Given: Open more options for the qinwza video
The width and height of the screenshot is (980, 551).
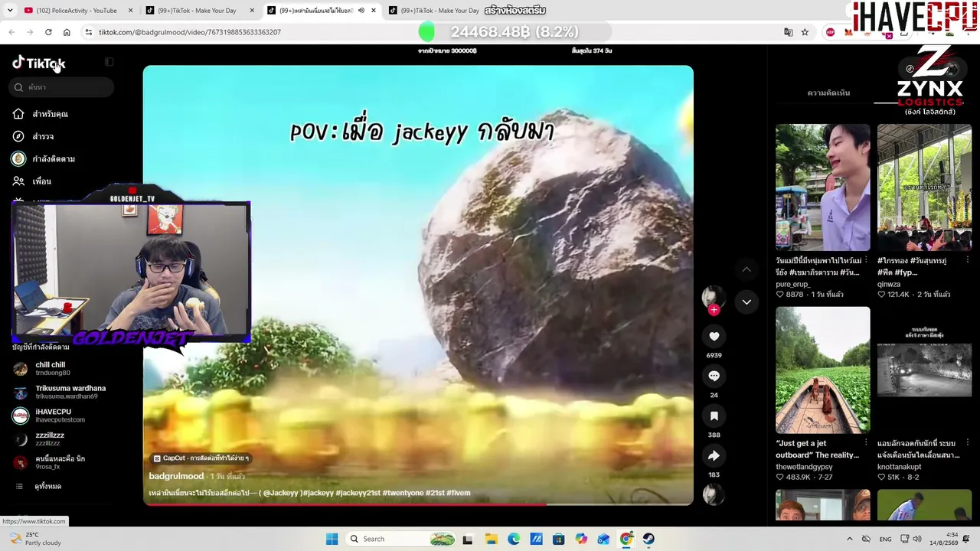Looking at the screenshot, I should pyautogui.click(x=967, y=260).
